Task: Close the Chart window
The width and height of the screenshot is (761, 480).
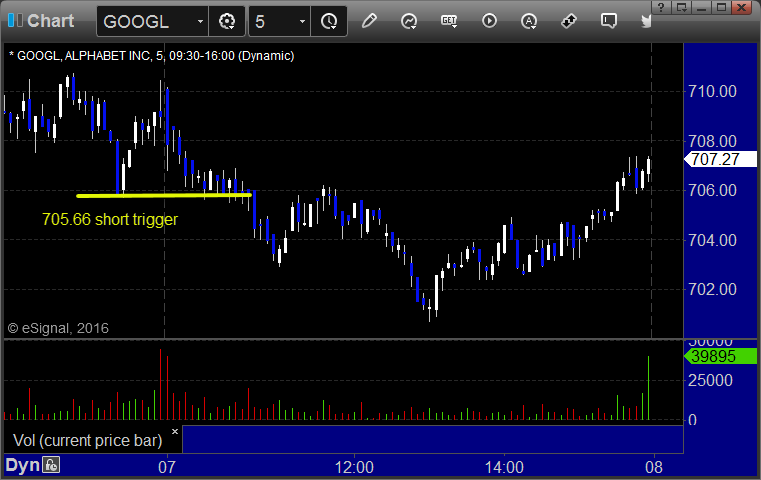Action: coord(742,7)
